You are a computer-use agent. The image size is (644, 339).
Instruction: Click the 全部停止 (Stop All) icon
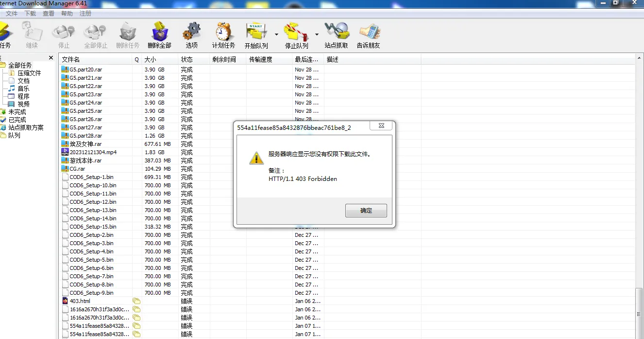click(x=95, y=34)
